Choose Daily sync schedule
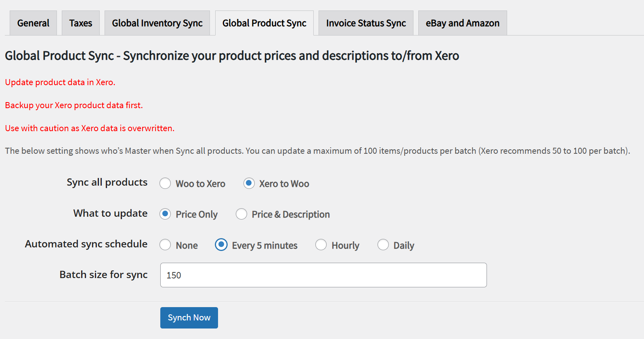Screen dimensions: 644x339 click(383, 245)
